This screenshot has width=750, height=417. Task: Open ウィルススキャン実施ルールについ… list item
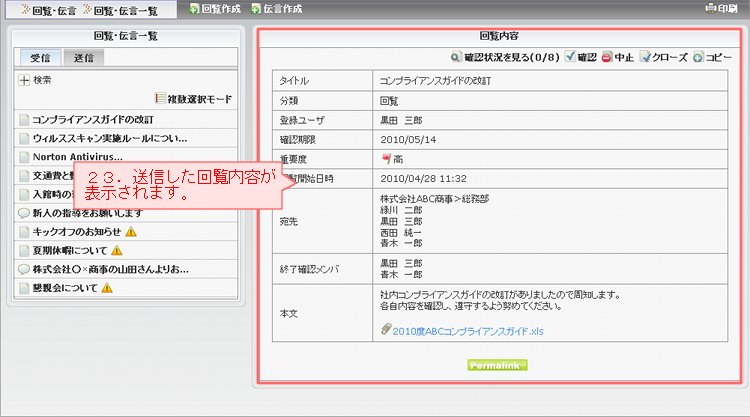point(110,139)
